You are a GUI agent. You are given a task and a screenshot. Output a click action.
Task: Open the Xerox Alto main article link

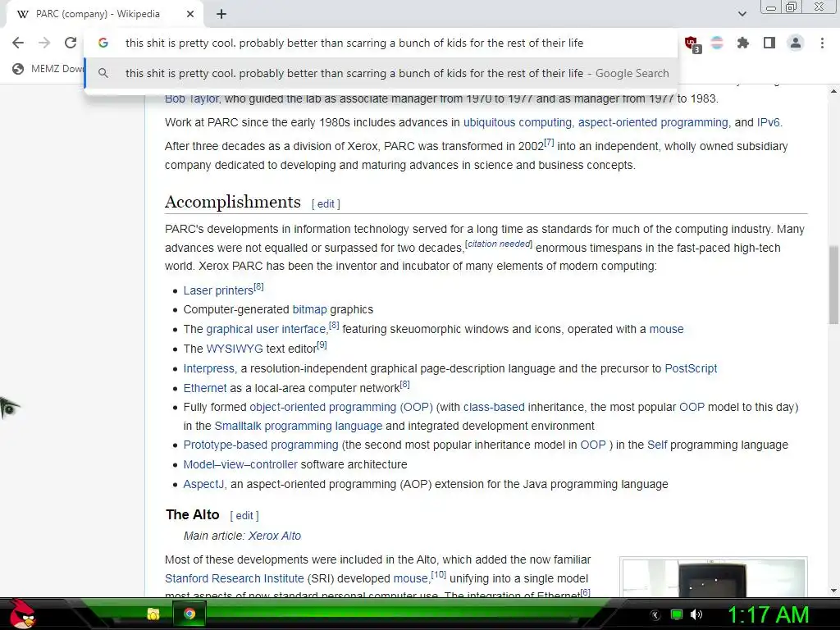tap(274, 536)
